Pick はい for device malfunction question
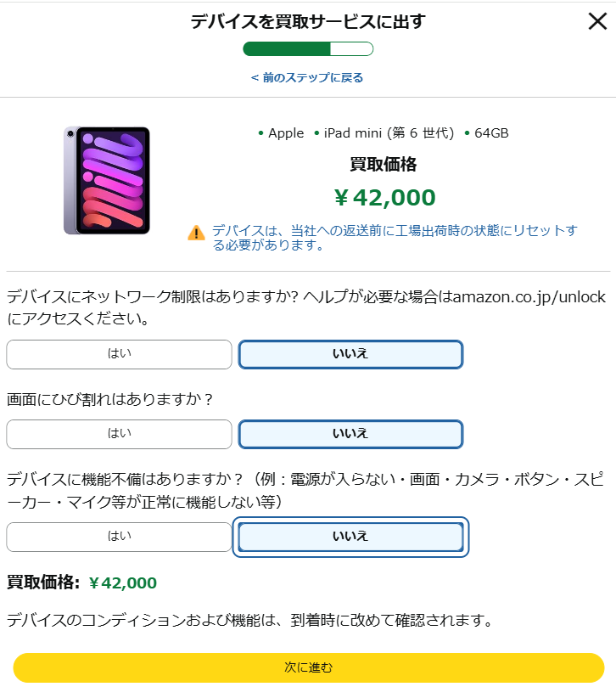This screenshot has height=698, width=616. click(119, 537)
